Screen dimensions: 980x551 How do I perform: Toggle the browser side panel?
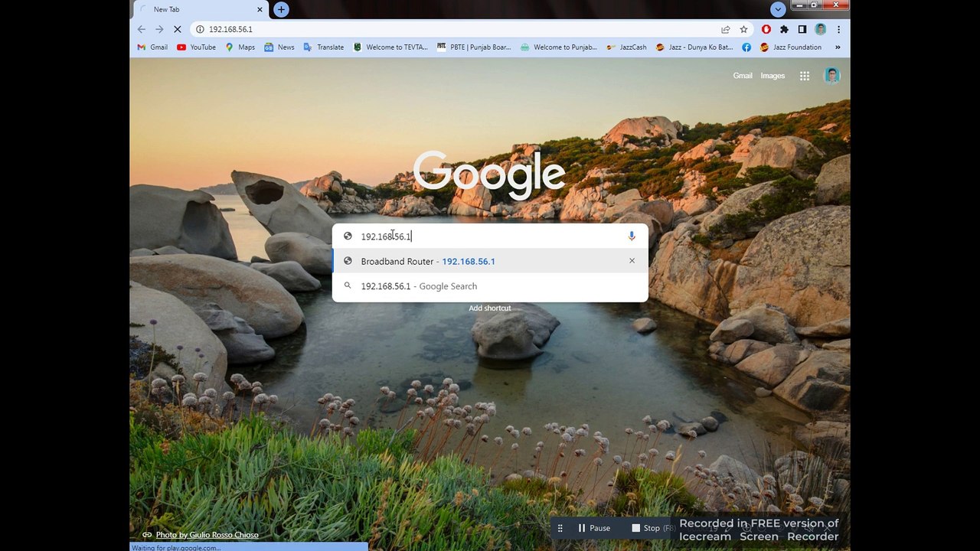(x=802, y=29)
